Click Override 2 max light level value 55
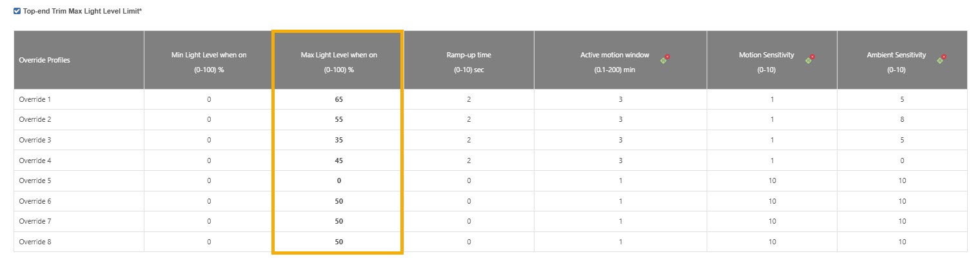The height and width of the screenshot is (263, 980). coord(338,120)
